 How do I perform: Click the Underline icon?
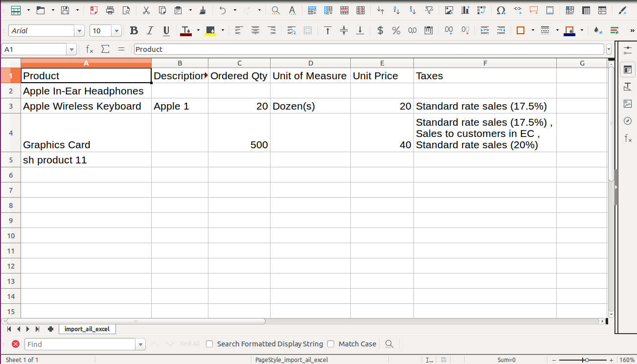pos(166,31)
